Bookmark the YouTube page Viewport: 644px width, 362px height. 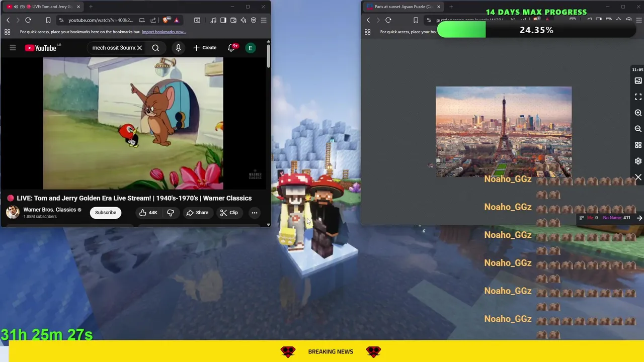(48, 20)
